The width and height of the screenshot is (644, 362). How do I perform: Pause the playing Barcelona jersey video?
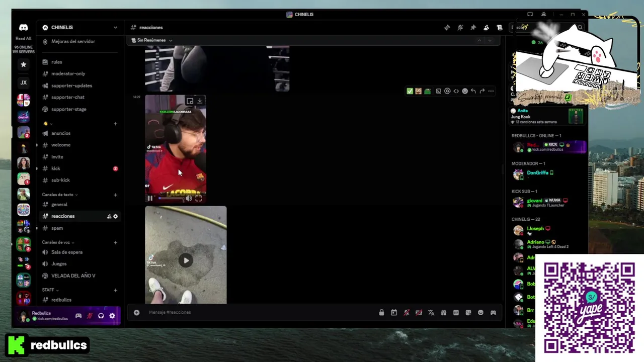(x=150, y=198)
